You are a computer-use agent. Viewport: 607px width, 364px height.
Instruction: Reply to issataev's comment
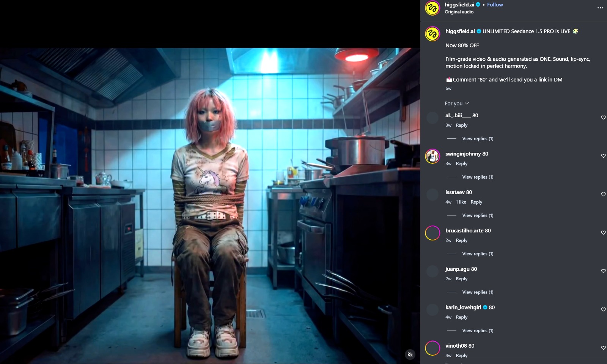pos(476,202)
